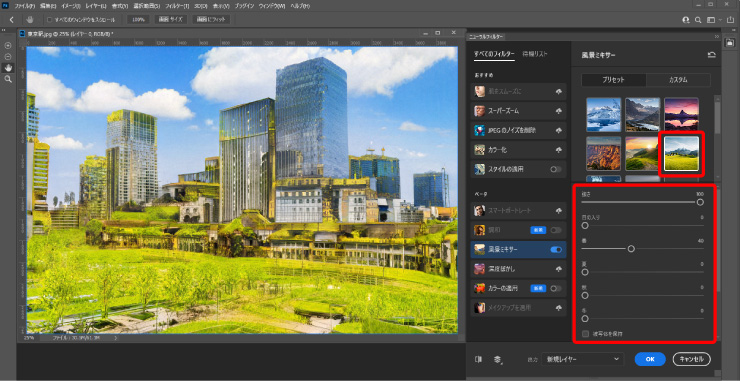Choose the red canyon preset thumbnail
The height and width of the screenshot is (381, 740).
point(603,153)
